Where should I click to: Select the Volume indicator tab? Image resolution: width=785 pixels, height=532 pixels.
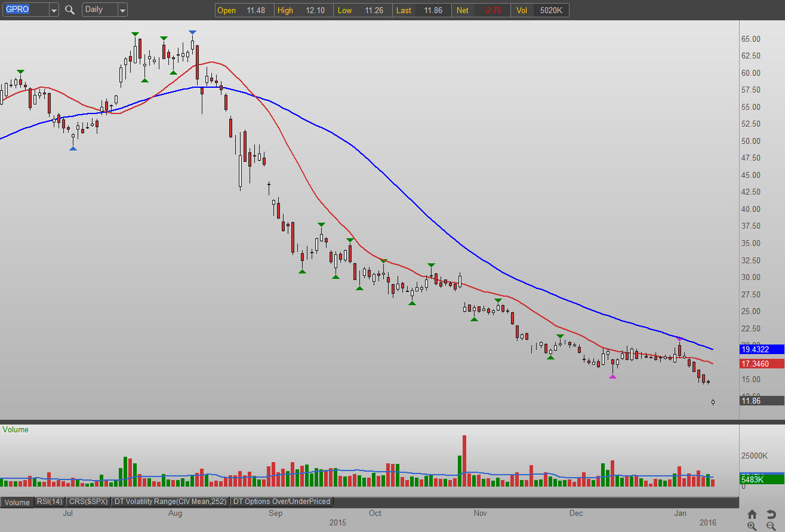click(x=17, y=502)
